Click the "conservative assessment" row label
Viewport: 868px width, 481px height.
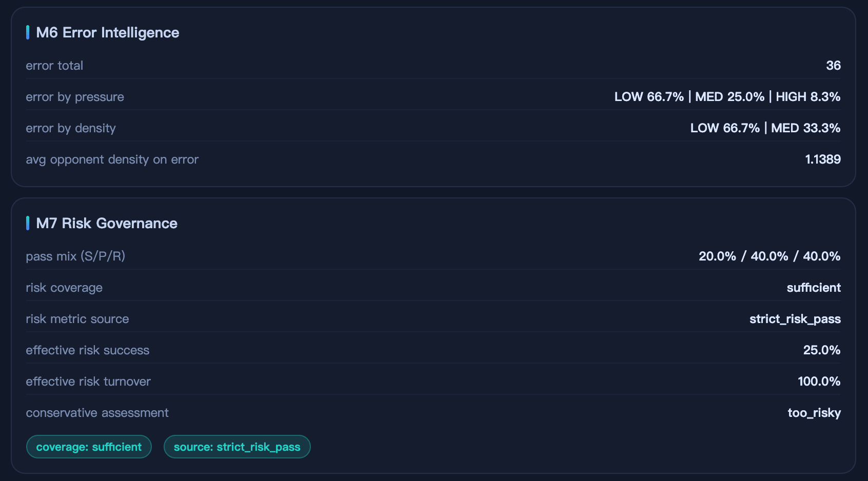click(x=97, y=413)
